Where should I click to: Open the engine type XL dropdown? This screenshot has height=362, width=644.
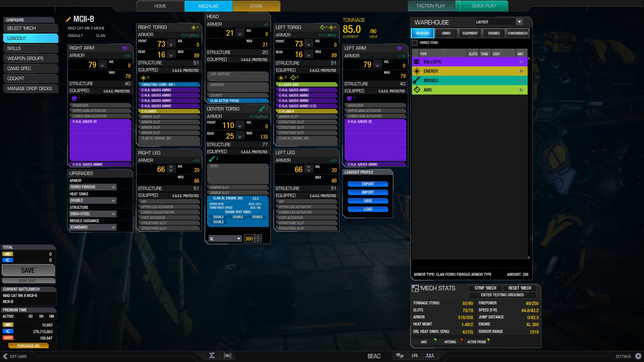click(x=225, y=239)
